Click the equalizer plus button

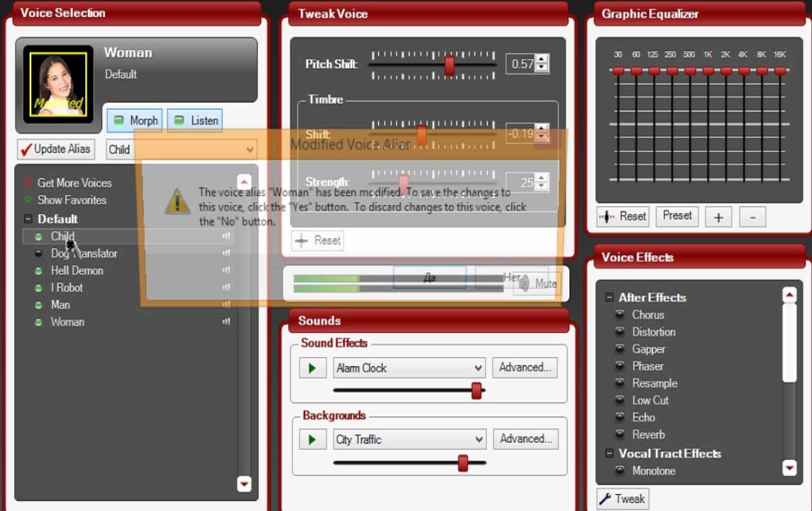point(718,216)
